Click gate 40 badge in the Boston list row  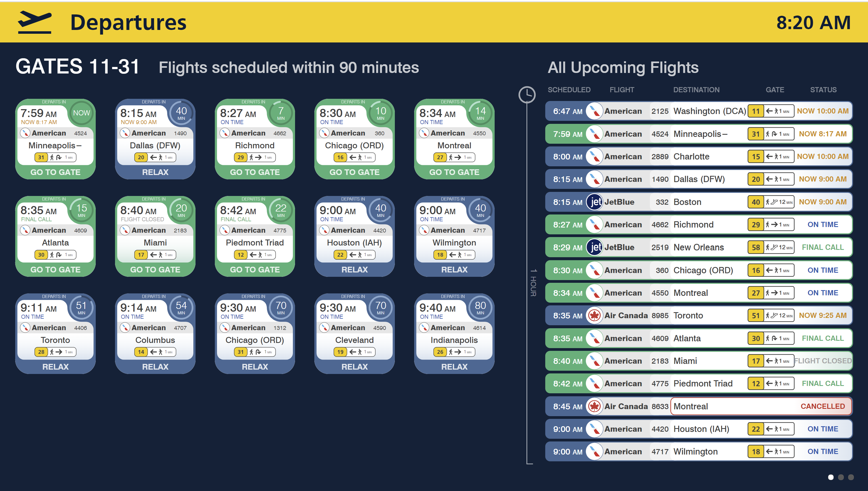756,202
